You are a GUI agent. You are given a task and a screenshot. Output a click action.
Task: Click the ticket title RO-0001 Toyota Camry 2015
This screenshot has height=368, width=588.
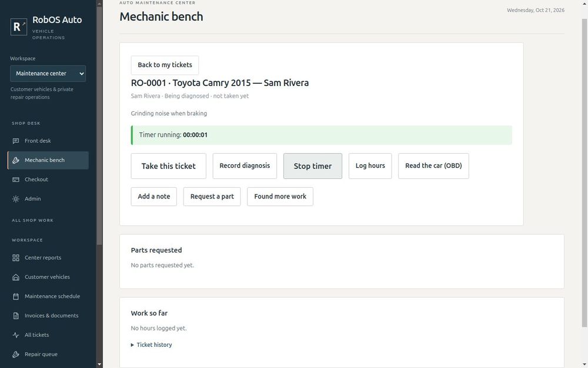click(x=220, y=83)
